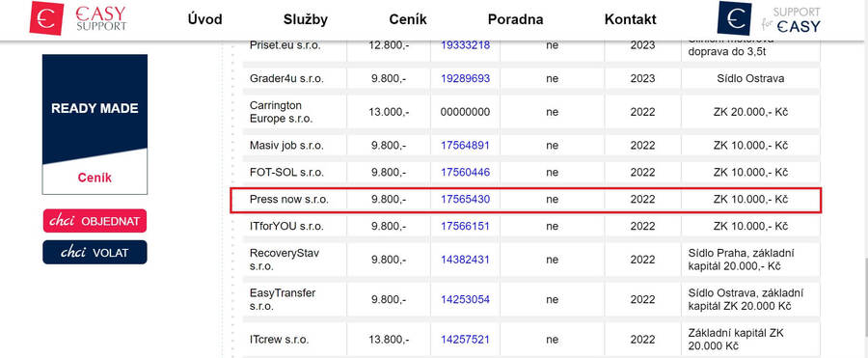Click EasyTransfer's Sídlo Ostrava capital note

click(746, 299)
